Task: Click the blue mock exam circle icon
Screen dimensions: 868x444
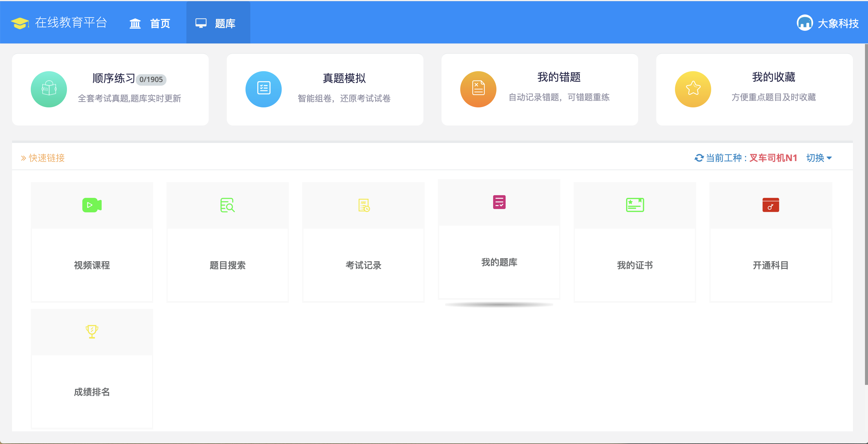Action: (264, 89)
